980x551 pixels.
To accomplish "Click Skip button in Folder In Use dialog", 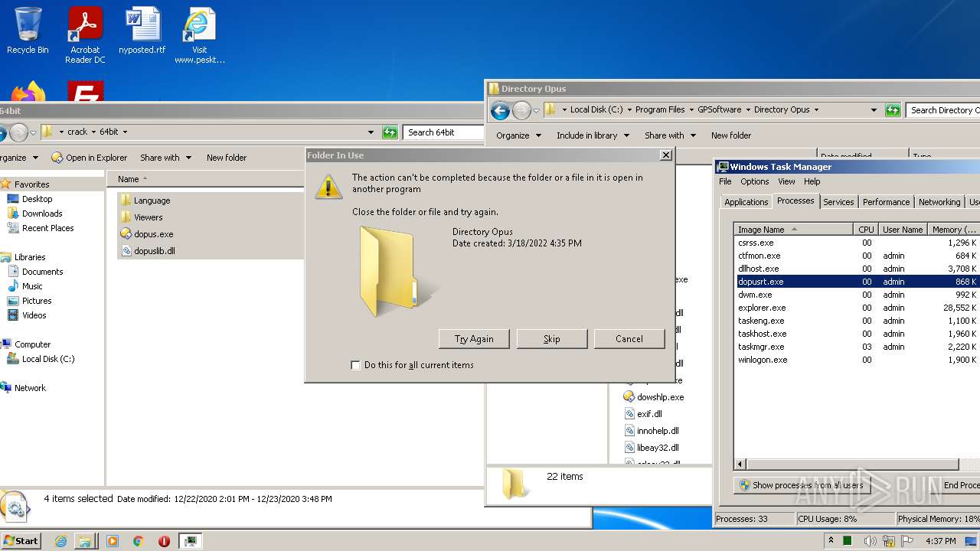I will [552, 339].
